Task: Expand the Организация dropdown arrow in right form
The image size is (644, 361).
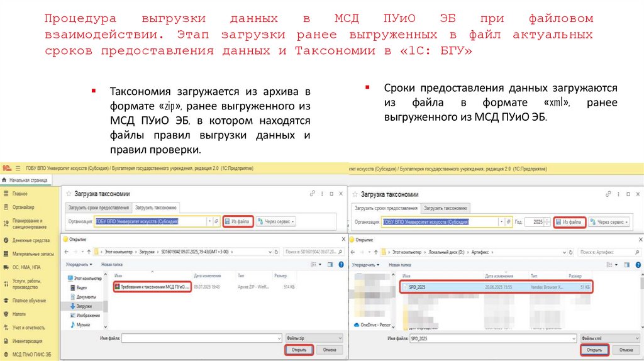Action: pyautogui.click(x=501, y=222)
